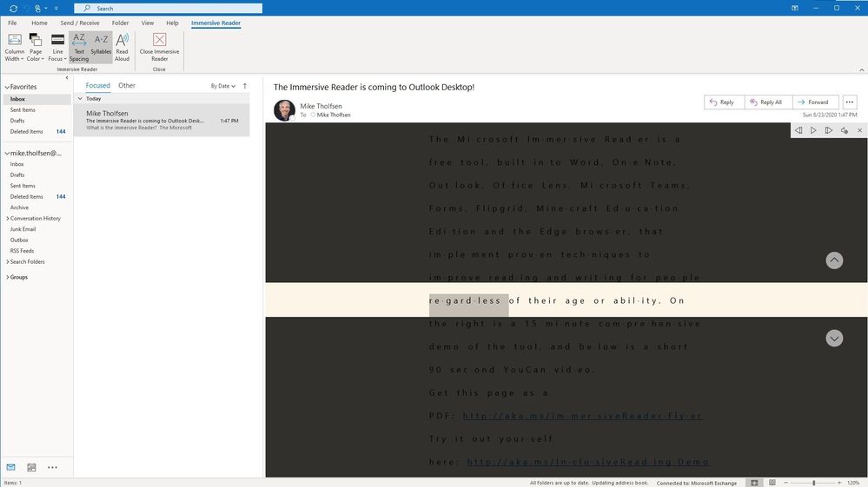Click the Send/Receive All Folders sync icon
The image size is (868, 487).
[13, 9]
